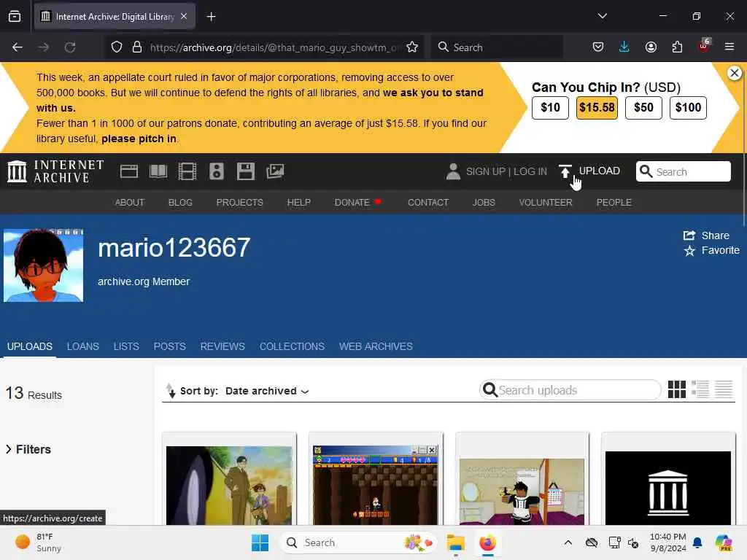
Task: Click the Internet Archive logo
Action: point(55,171)
